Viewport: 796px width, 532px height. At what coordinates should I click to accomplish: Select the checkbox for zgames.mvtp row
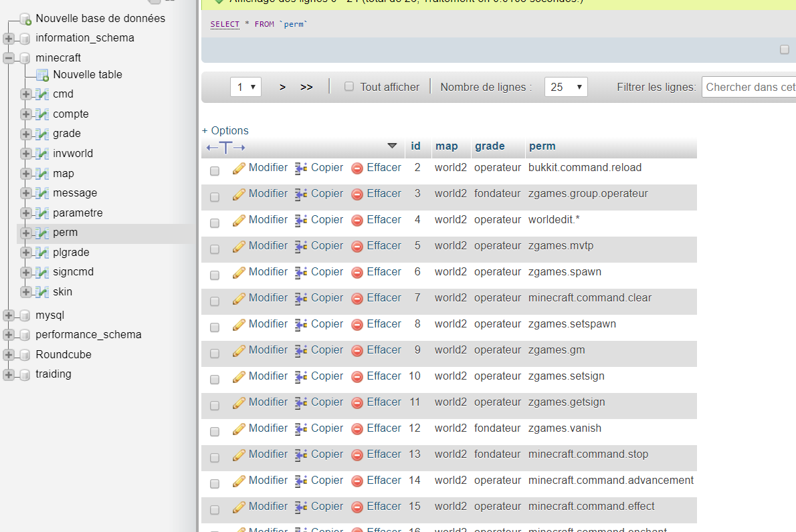tap(215, 249)
